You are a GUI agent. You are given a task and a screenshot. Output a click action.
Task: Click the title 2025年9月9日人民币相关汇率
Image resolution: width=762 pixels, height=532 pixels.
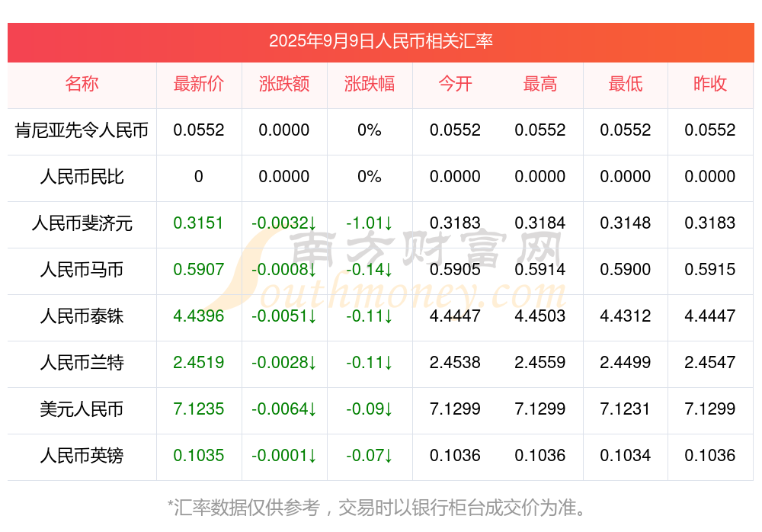(380, 41)
